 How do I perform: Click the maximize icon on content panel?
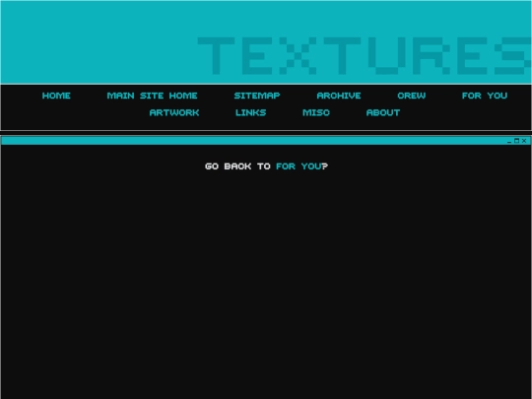517,141
